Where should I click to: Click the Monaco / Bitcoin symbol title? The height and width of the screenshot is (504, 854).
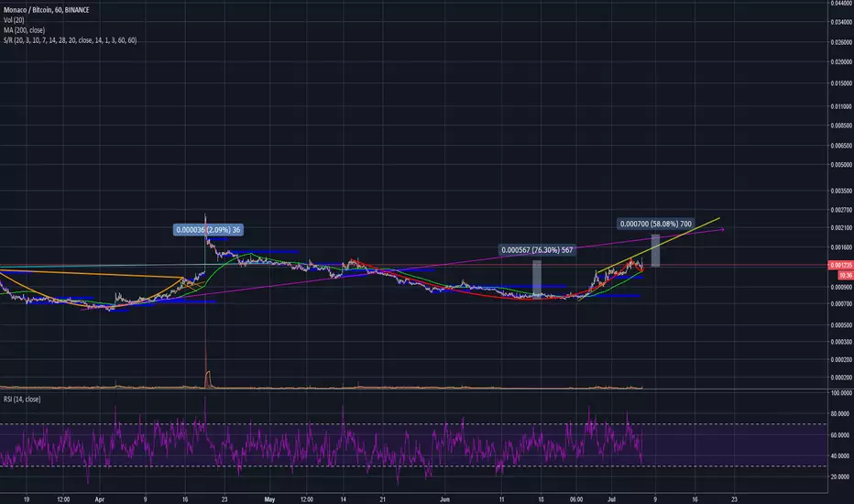point(47,10)
